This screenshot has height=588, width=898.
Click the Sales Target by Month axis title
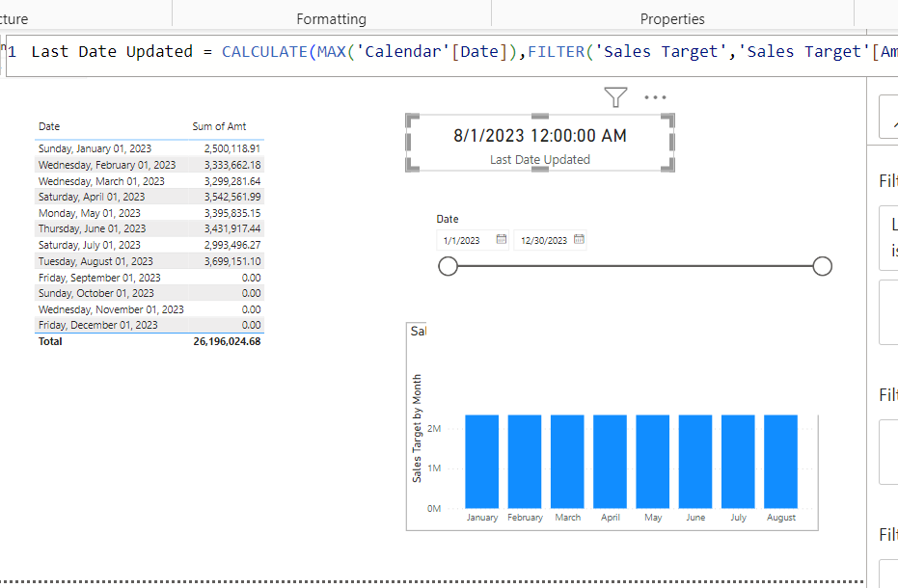coord(417,428)
